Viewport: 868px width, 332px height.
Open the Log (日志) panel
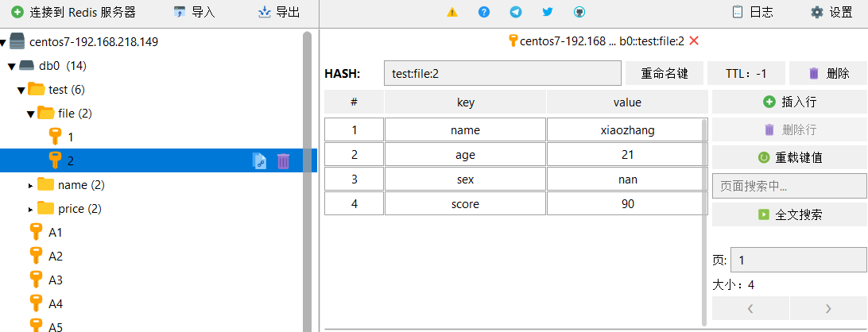click(752, 12)
